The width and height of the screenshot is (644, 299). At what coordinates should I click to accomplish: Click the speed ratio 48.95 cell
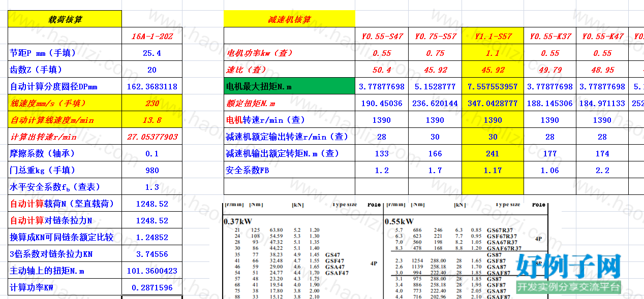(x=602, y=70)
